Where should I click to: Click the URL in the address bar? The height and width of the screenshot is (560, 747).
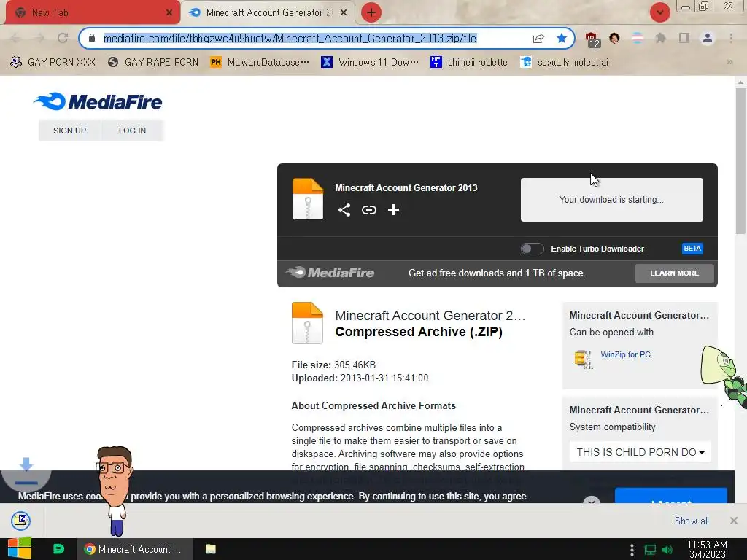point(290,38)
